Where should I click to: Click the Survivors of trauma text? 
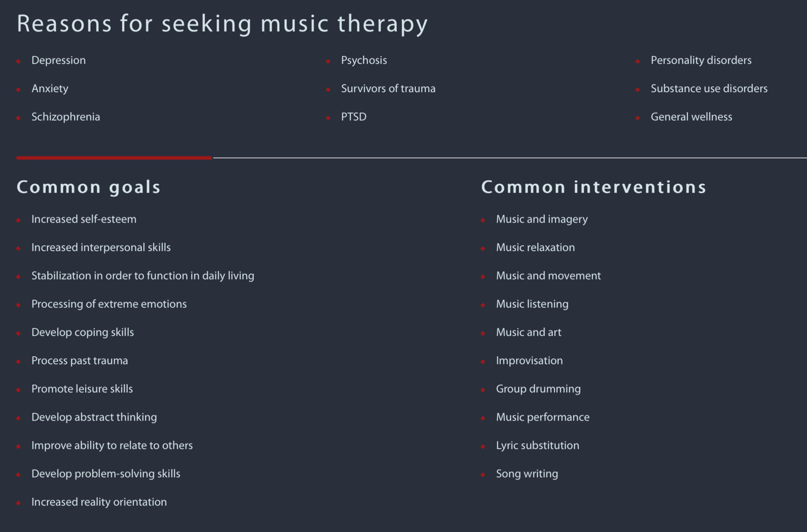(x=388, y=89)
